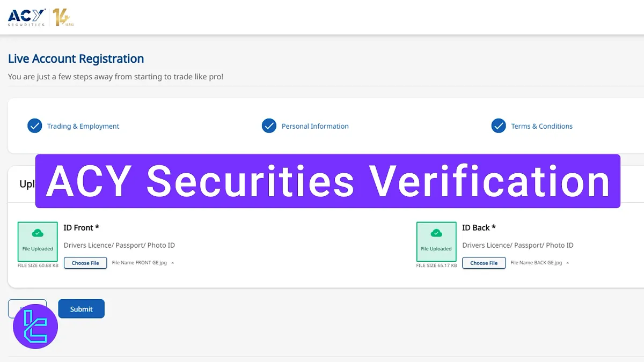The height and width of the screenshot is (362, 644).
Task: Click the purple channel logo in bottom corner
Action: click(x=35, y=326)
